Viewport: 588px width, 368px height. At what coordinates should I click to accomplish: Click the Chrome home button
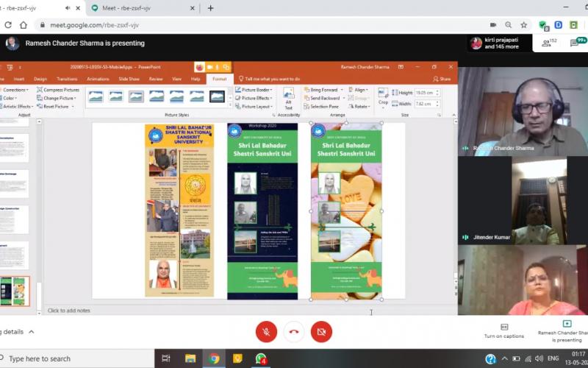pyautogui.click(x=24, y=25)
